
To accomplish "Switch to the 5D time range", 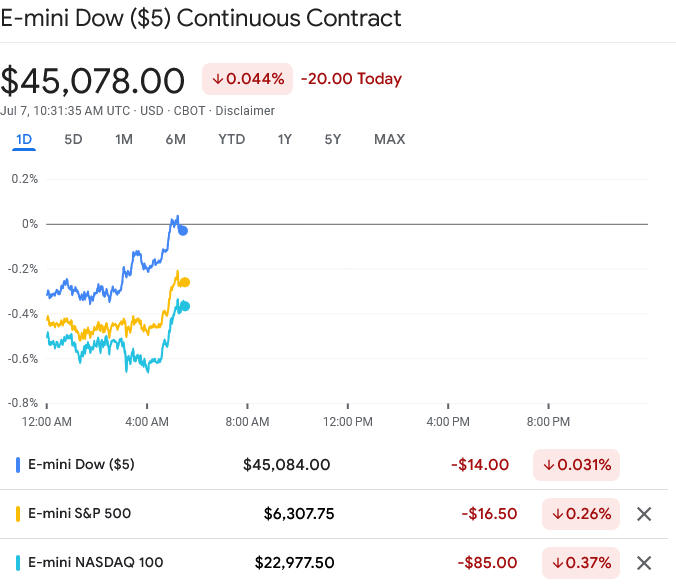I will [x=73, y=139].
